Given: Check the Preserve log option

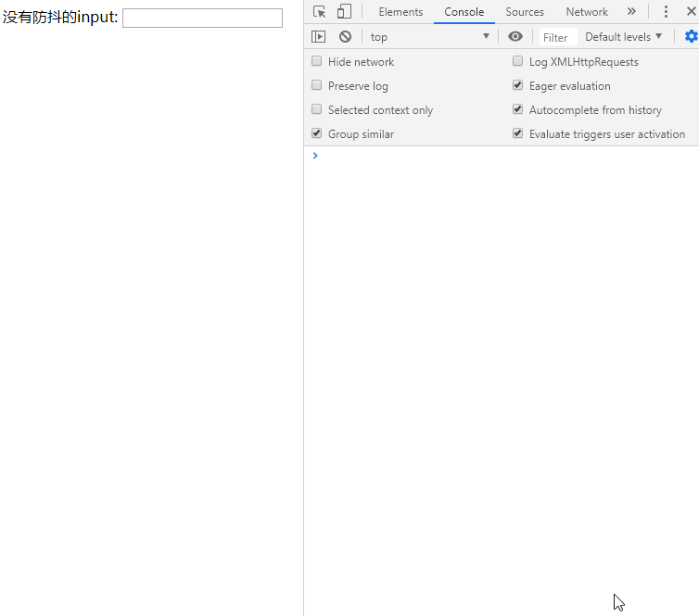Looking at the screenshot, I should [316, 85].
